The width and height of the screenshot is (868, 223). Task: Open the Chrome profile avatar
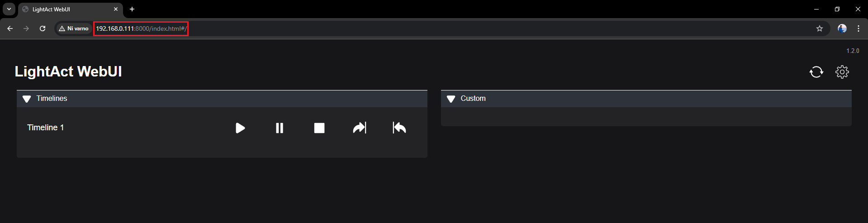point(842,28)
